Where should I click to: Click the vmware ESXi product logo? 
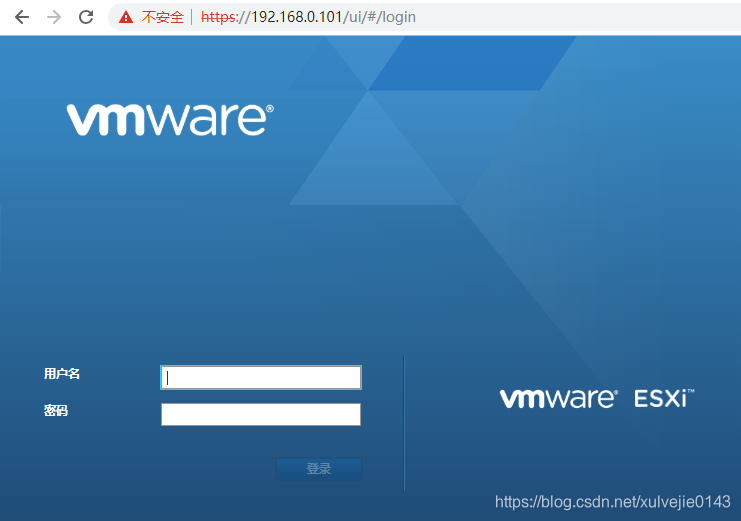click(597, 398)
